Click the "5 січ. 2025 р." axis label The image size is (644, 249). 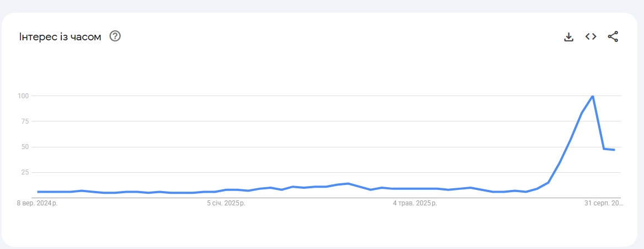pos(226,204)
